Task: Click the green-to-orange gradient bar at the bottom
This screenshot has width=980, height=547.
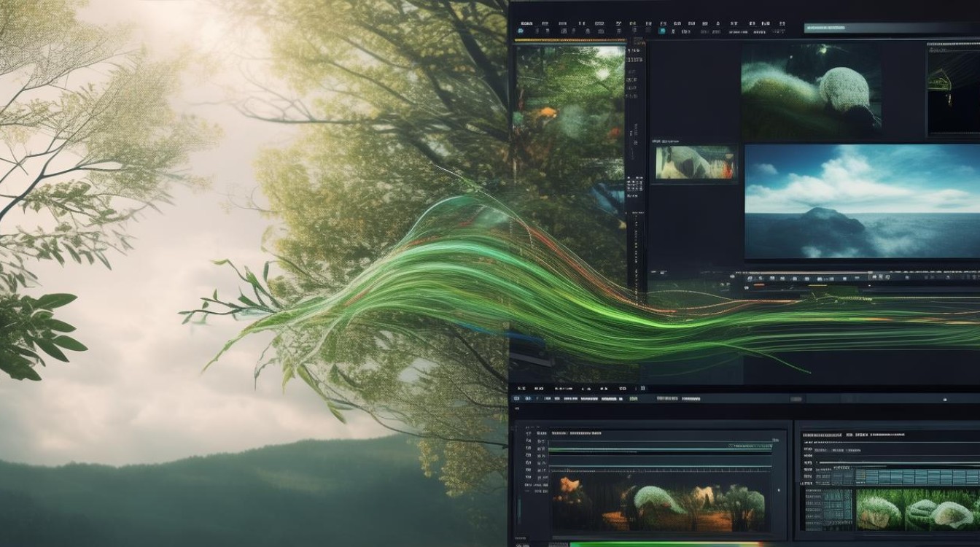Action: click(x=665, y=544)
